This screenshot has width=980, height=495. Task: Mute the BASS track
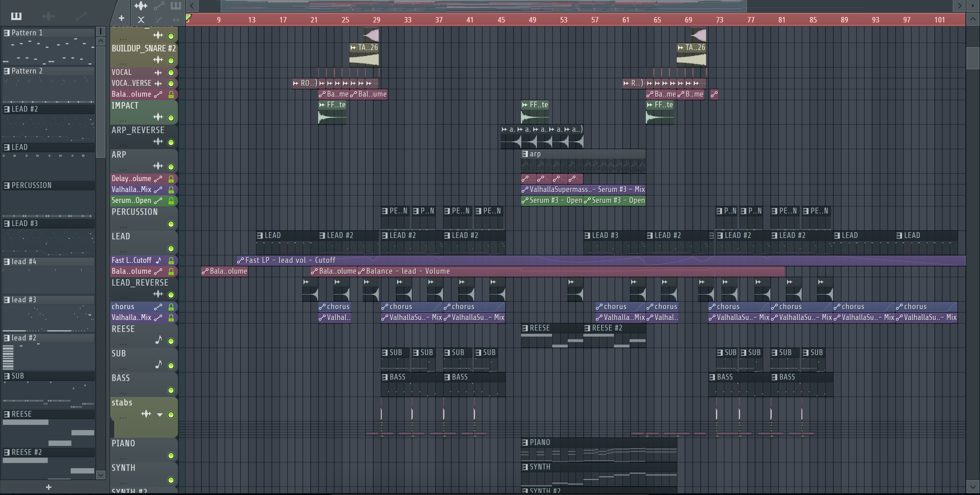pos(171,390)
